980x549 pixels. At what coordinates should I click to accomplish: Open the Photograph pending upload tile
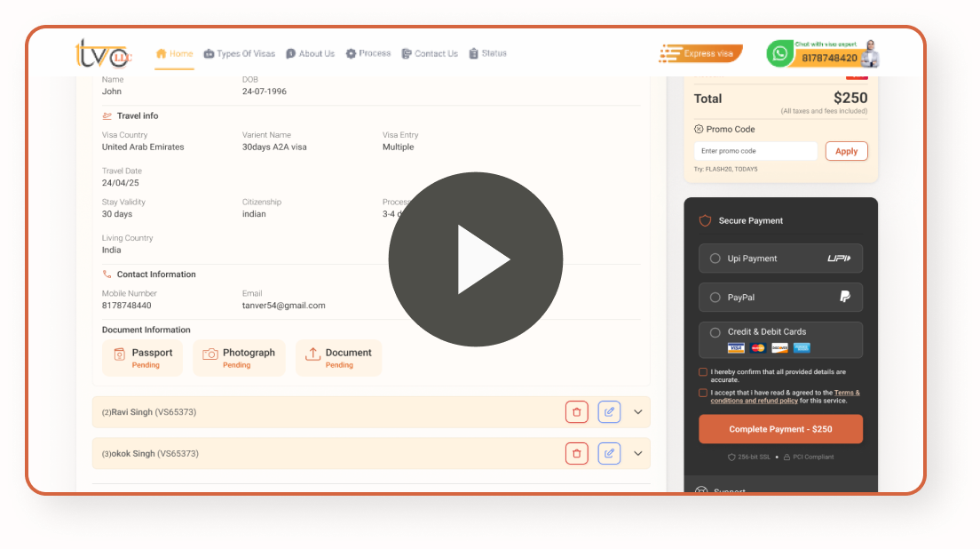pyautogui.click(x=239, y=358)
